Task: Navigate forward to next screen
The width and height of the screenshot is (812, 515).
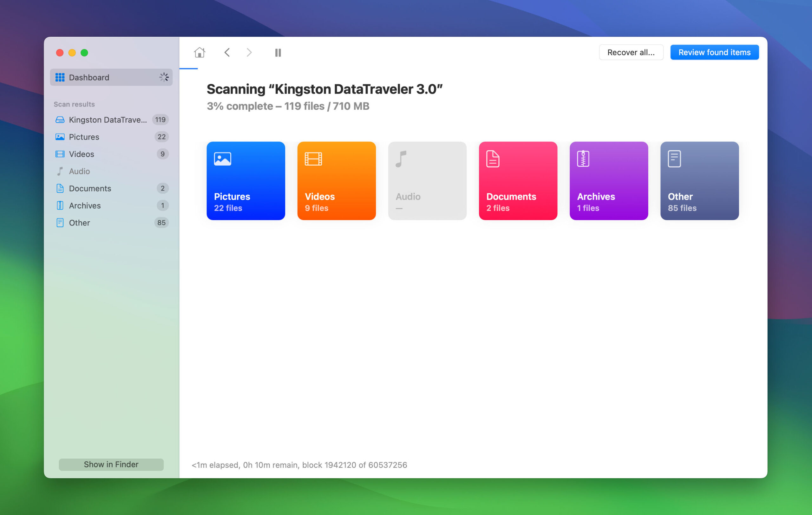Action: pyautogui.click(x=249, y=53)
